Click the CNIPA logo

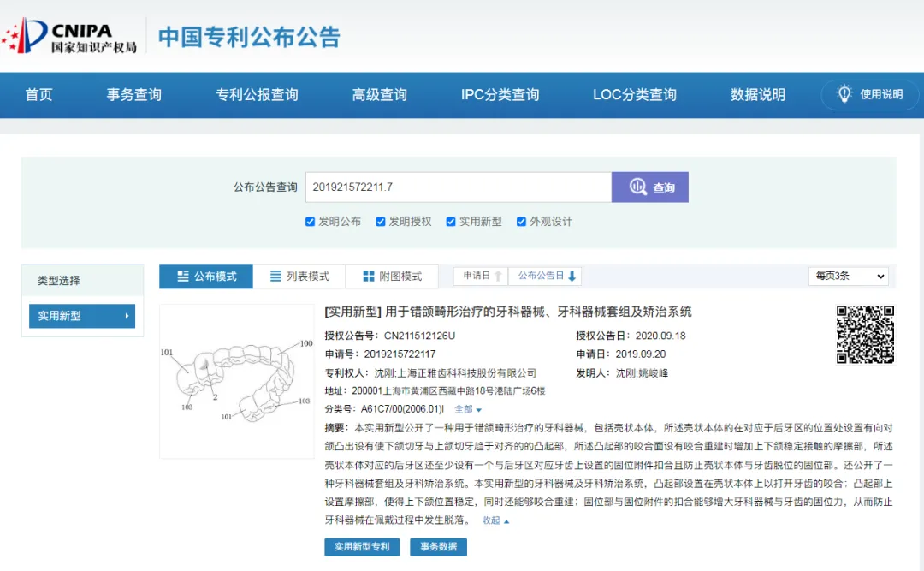tap(69, 35)
